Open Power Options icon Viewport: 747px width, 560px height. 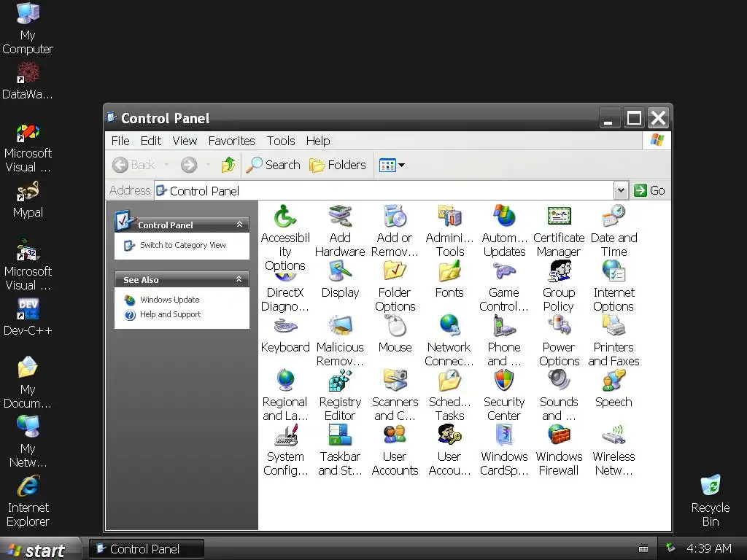[559, 326]
